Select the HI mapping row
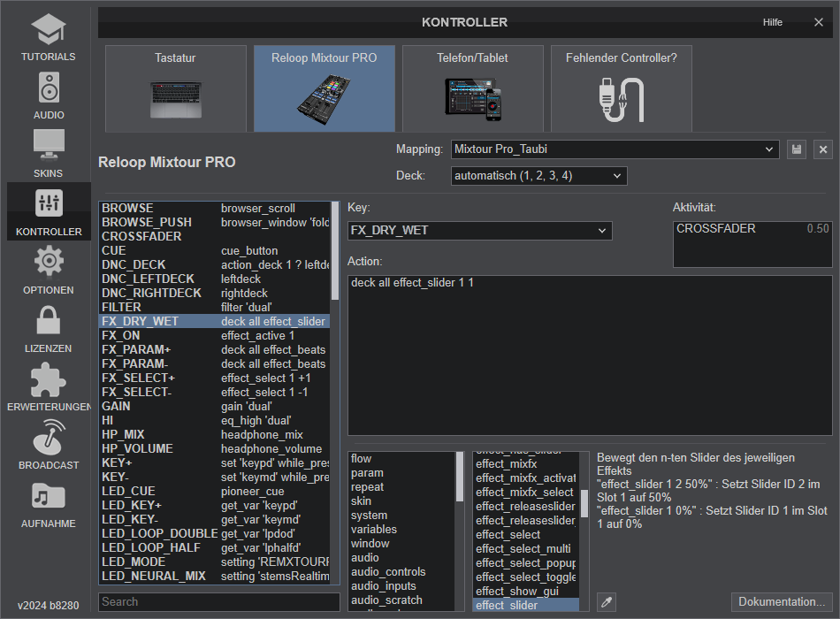The height and width of the screenshot is (619, 840). (214, 421)
